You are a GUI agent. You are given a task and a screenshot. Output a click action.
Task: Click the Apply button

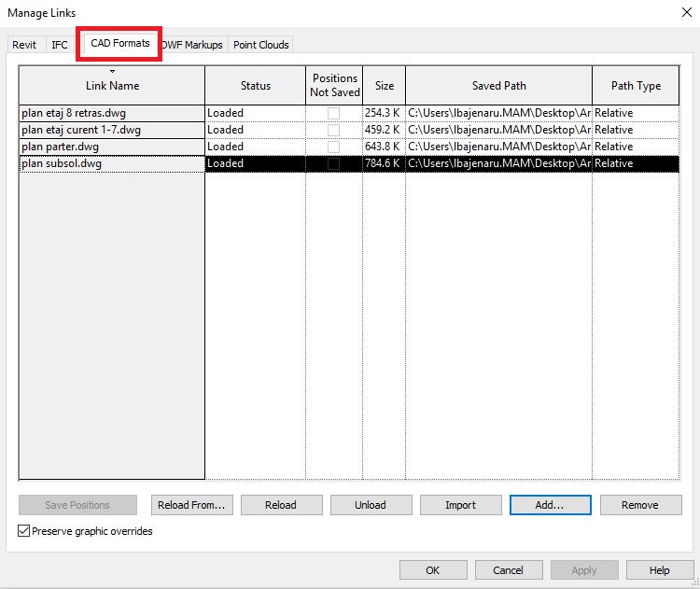[x=584, y=570]
